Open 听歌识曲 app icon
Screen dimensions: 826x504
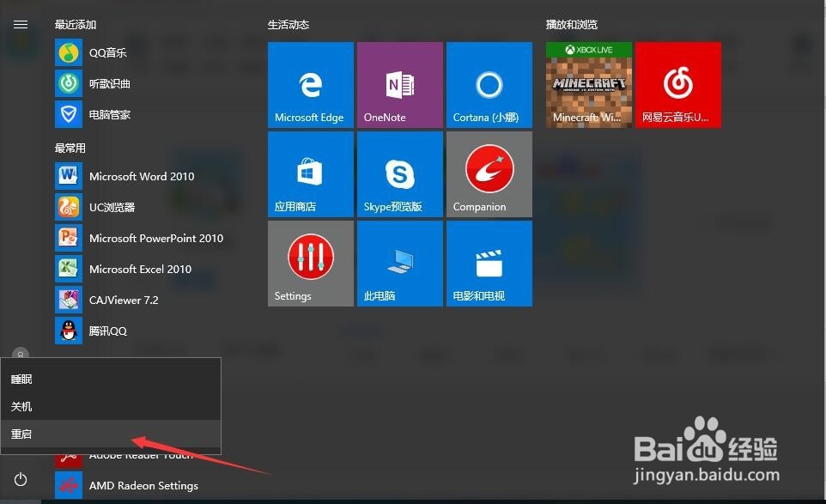[x=69, y=83]
